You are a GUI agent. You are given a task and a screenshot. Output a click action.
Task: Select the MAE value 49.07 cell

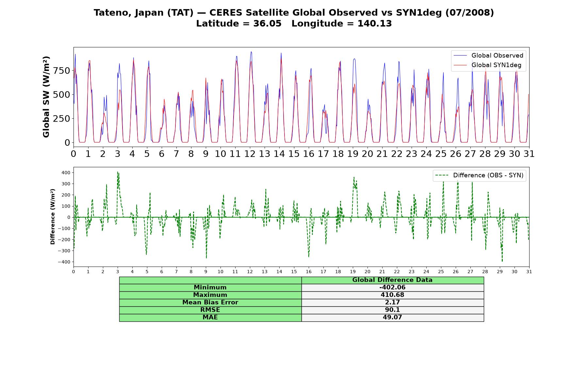(393, 318)
